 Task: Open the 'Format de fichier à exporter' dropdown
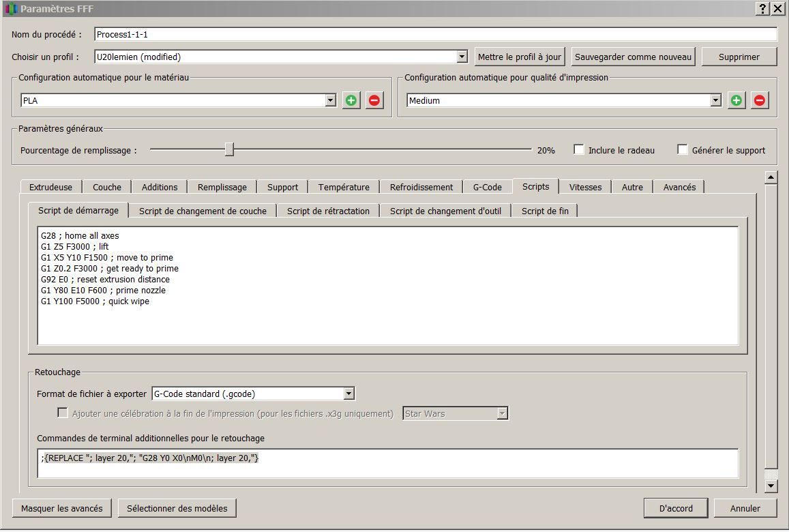(x=348, y=394)
